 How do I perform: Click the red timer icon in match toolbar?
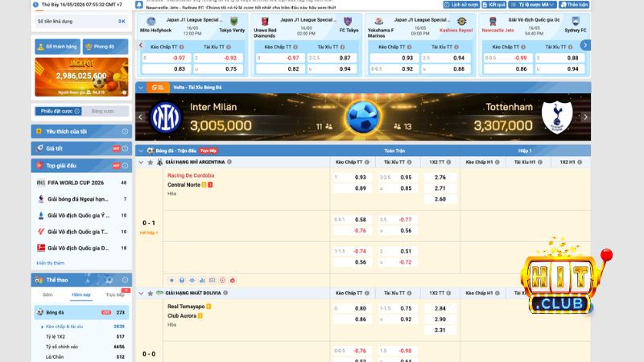[x=233, y=280]
